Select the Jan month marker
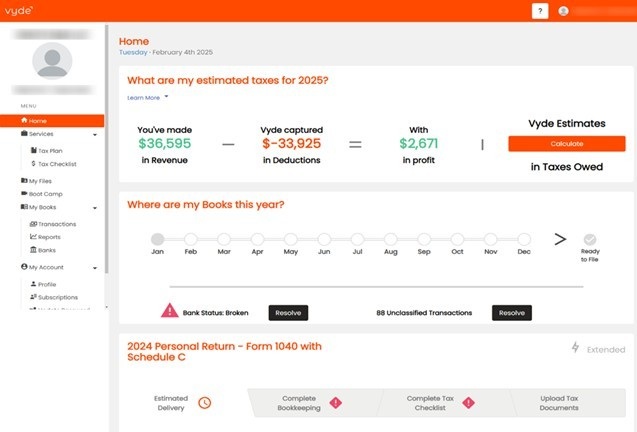This screenshot has width=637, height=432. pos(158,239)
